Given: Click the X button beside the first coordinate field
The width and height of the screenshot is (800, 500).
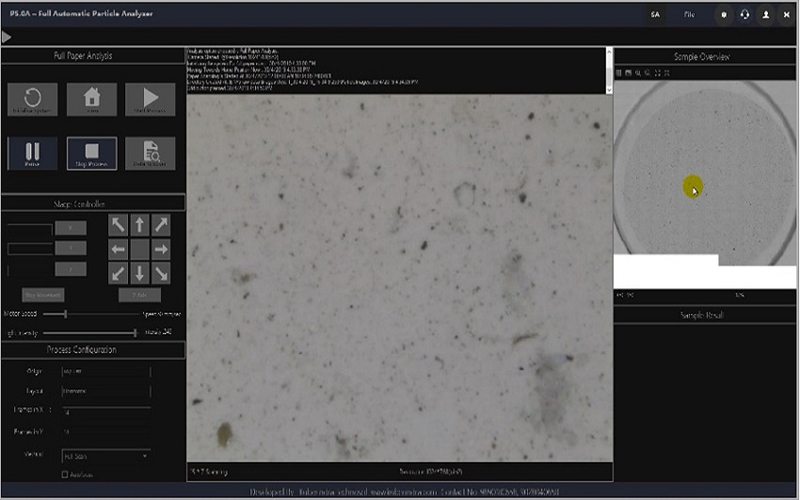Looking at the screenshot, I should pyautogui.click(x=70, y=228).
